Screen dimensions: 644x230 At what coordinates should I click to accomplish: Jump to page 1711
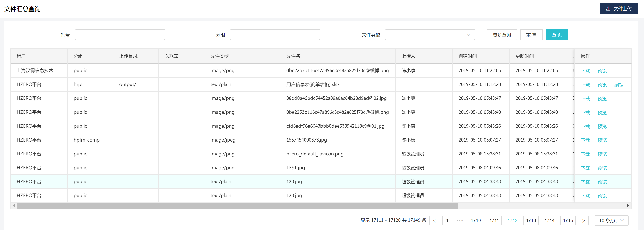point(494,220)
